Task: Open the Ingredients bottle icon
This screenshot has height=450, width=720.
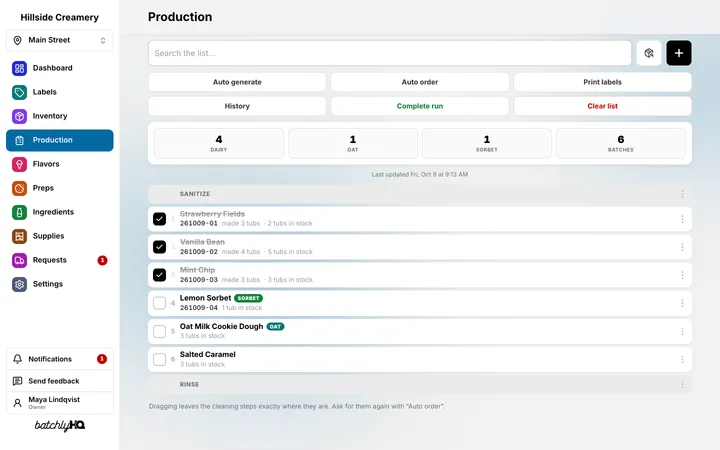Action: coord(19,212)
